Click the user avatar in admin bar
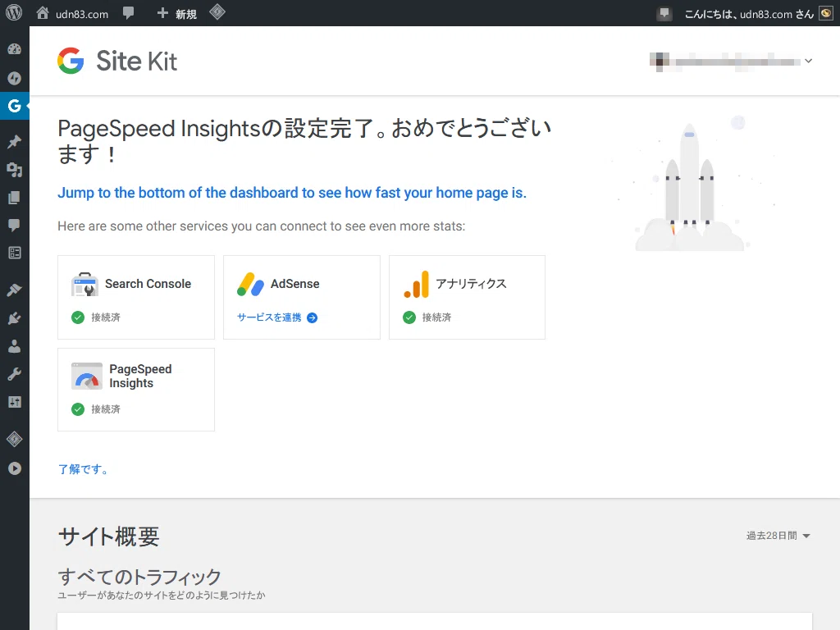This screenshot has height=630, width=840. pos(826,13)
